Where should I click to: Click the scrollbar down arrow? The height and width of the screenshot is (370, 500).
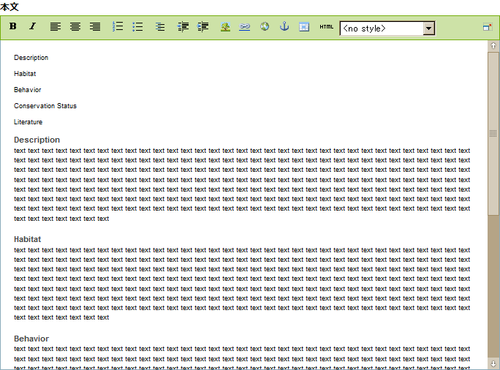[x=493, y=363]
